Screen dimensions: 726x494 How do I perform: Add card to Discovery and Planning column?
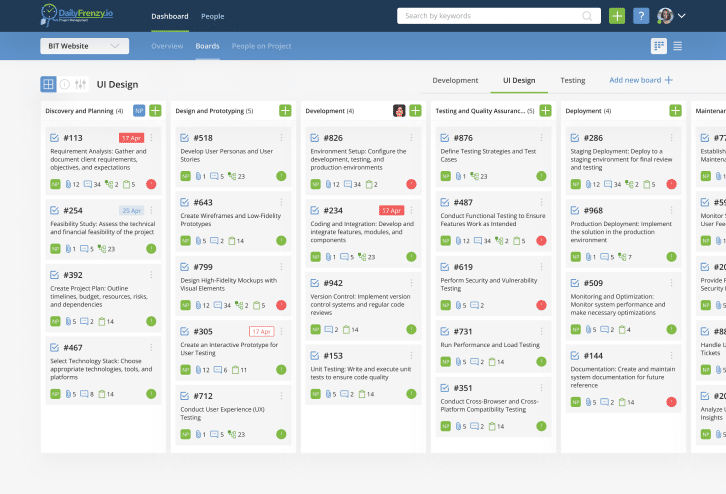[155, 111]
